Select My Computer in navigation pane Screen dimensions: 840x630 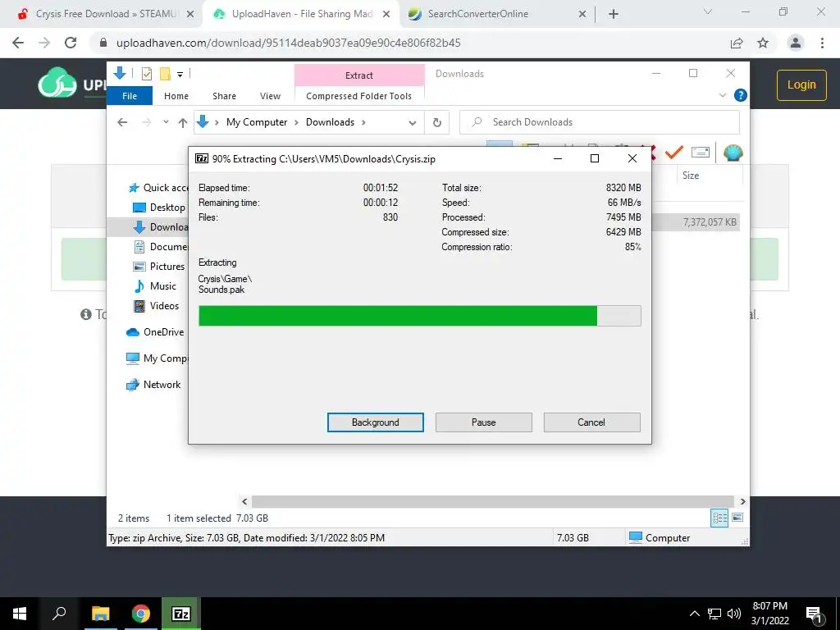pyautogui.click(x=157, y=358)
